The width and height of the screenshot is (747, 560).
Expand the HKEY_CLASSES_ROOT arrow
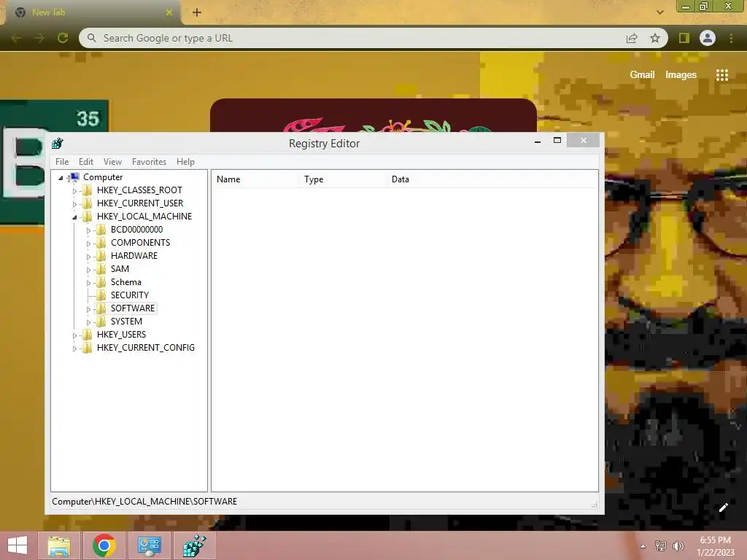74,191
